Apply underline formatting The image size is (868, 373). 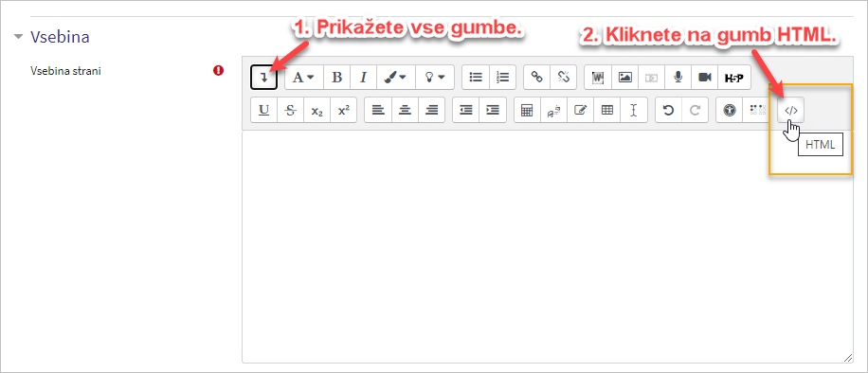[x=264, y=110]
